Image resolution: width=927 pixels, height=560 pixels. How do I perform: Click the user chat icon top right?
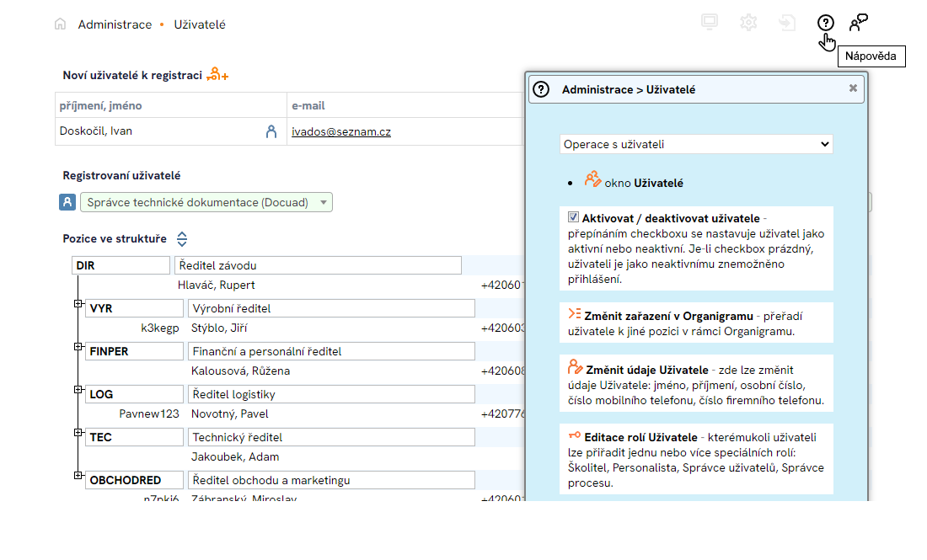tap(858, 23)
